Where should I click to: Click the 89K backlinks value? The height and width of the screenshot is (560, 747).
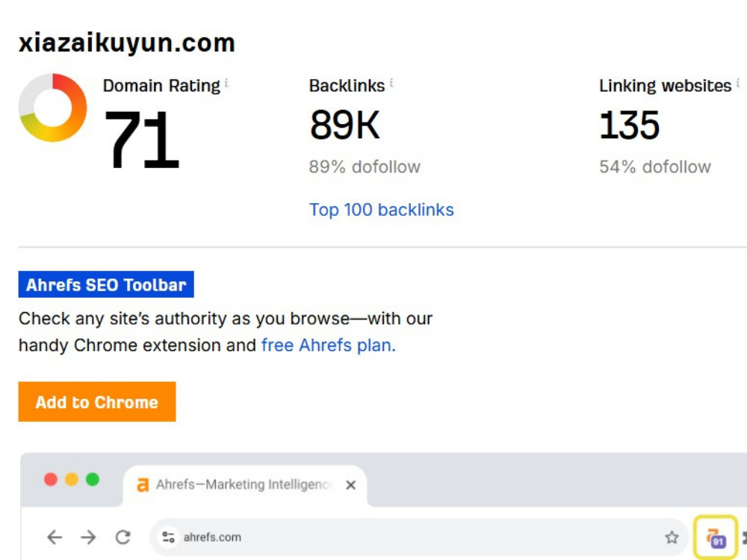[344, 125]
